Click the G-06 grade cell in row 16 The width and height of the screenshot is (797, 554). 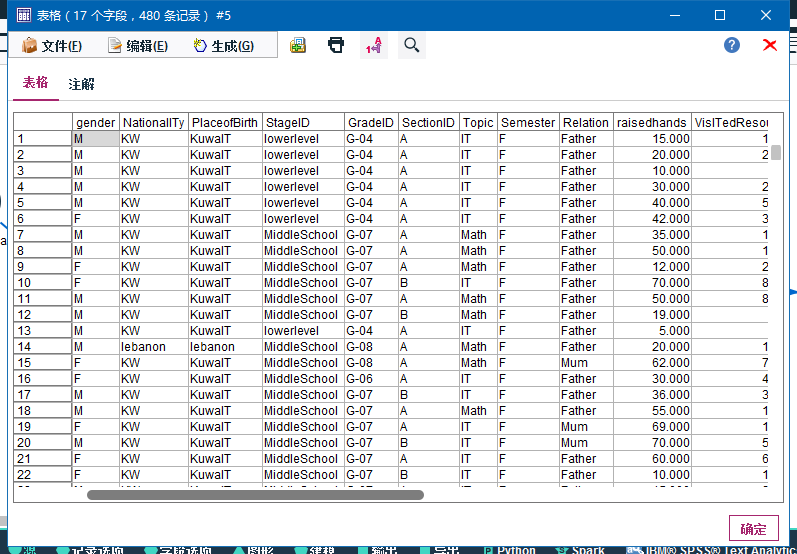pyautogui.click(x=371, y=379)
